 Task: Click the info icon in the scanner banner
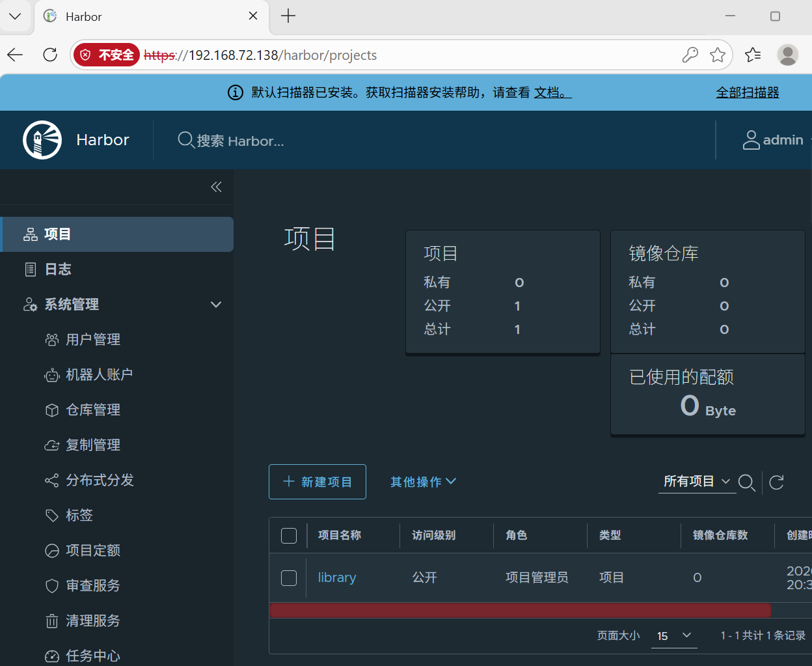(236, 93)
